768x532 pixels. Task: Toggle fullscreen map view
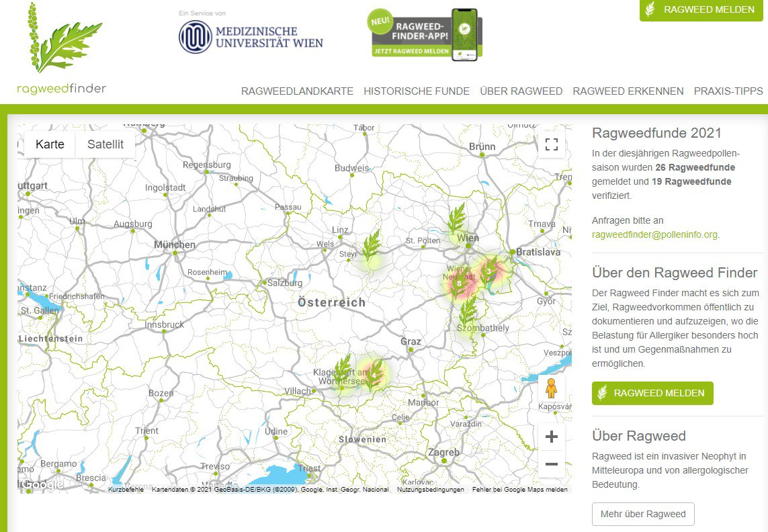click(552, 144)
